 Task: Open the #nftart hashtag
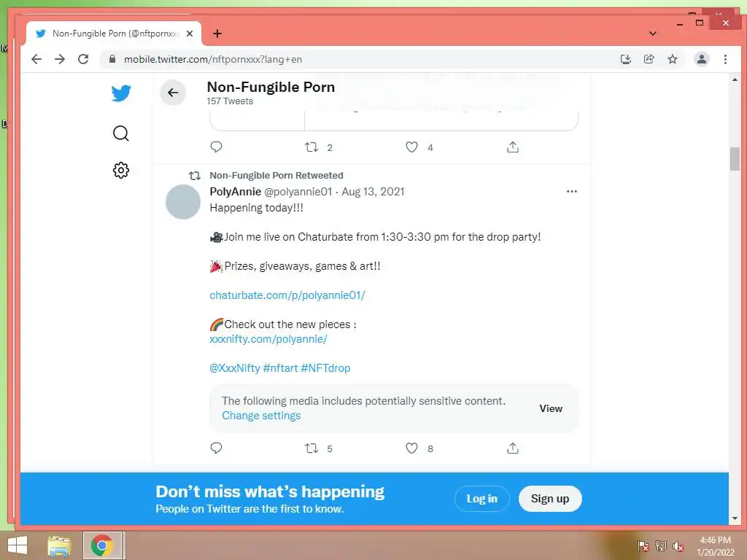(281, 368)
